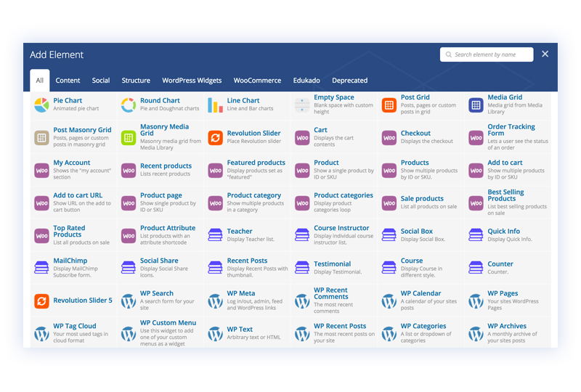The height and width of the screenshot is (392, 581).
Task: Click the Woo icon beside Cart
Action: pyautogui.click(x=302, y=138)
